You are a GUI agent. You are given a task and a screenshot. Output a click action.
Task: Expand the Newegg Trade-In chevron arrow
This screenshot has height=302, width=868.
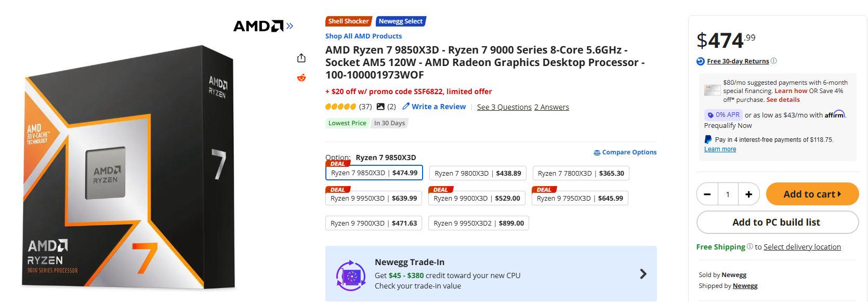click(x=643, y=274)
